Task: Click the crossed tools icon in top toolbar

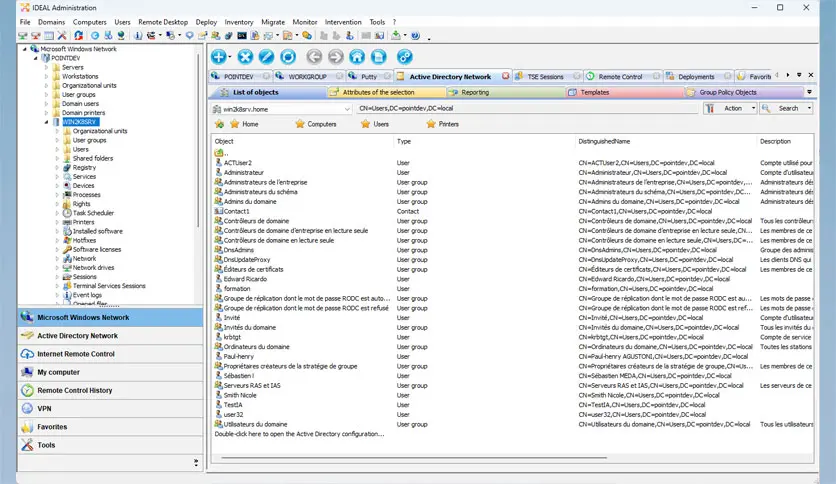Action: click(x=62, y=36)
